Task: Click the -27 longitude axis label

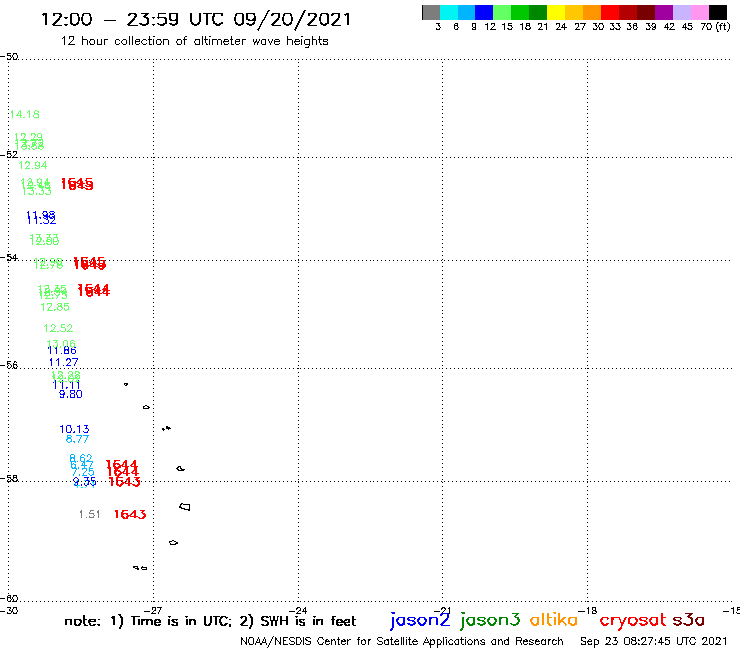Action: pos(153,610)
